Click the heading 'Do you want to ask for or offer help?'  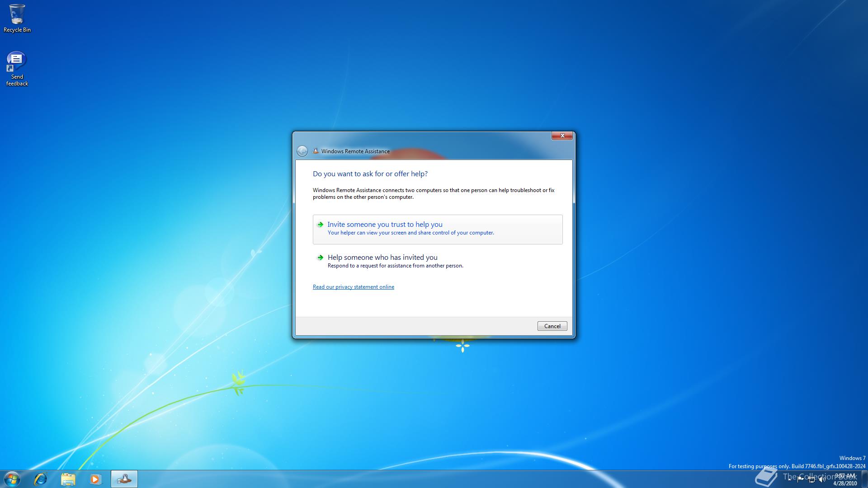point(370,174)
